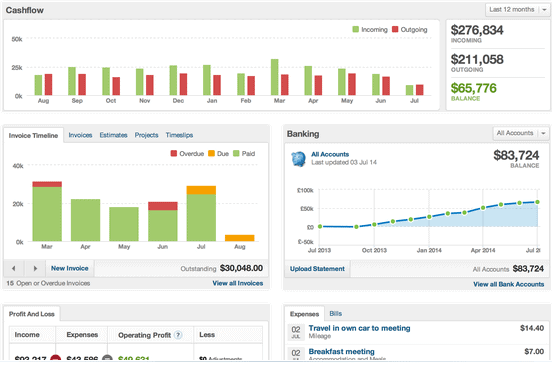Screen dimensions: 552x365
Task: Click the Dec green incoming bar in Cashflow
Action: tap(173, 80)
